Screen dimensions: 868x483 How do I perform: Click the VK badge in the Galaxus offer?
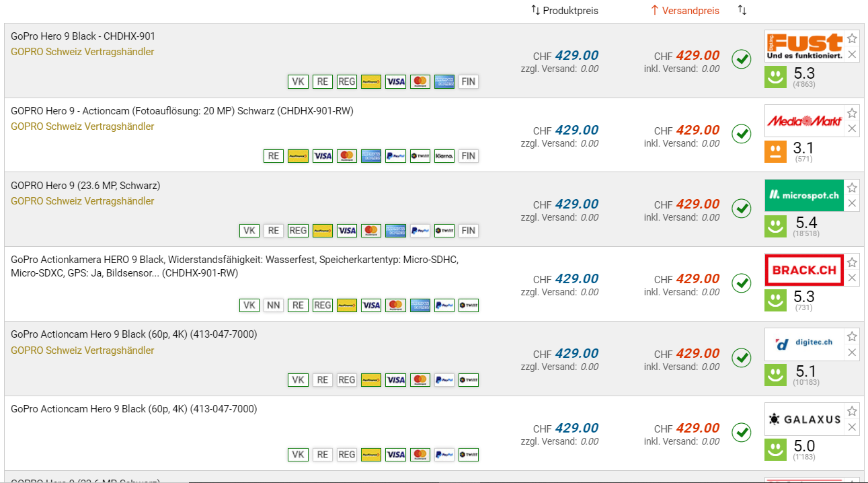(298, 455)
